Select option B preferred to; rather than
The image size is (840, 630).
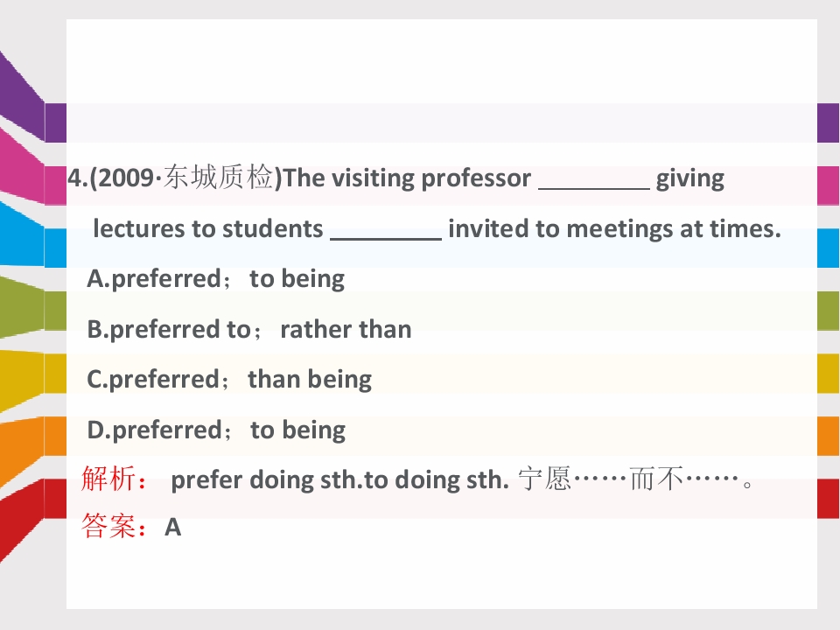click(x=249, y=330)
